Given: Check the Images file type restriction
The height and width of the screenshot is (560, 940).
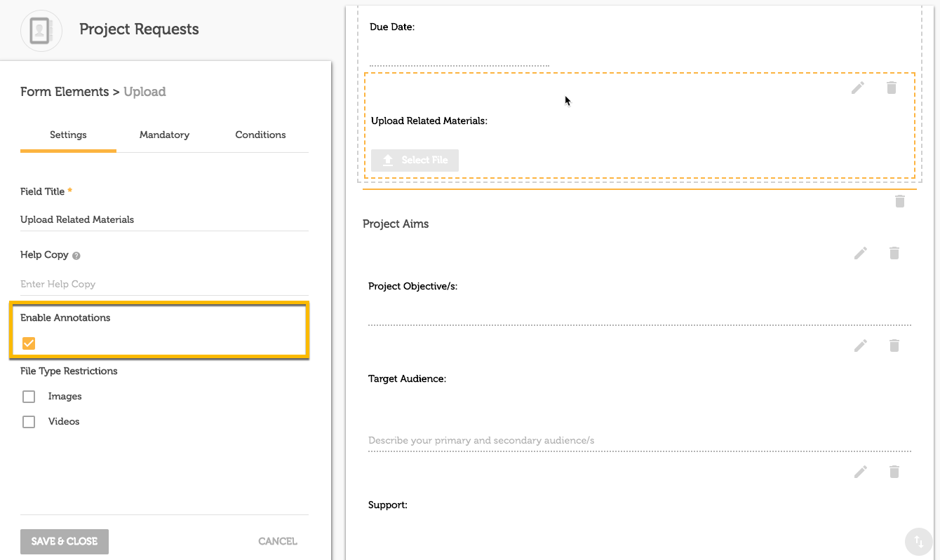Looking at the screenshot, I should (x=29, y=397).
